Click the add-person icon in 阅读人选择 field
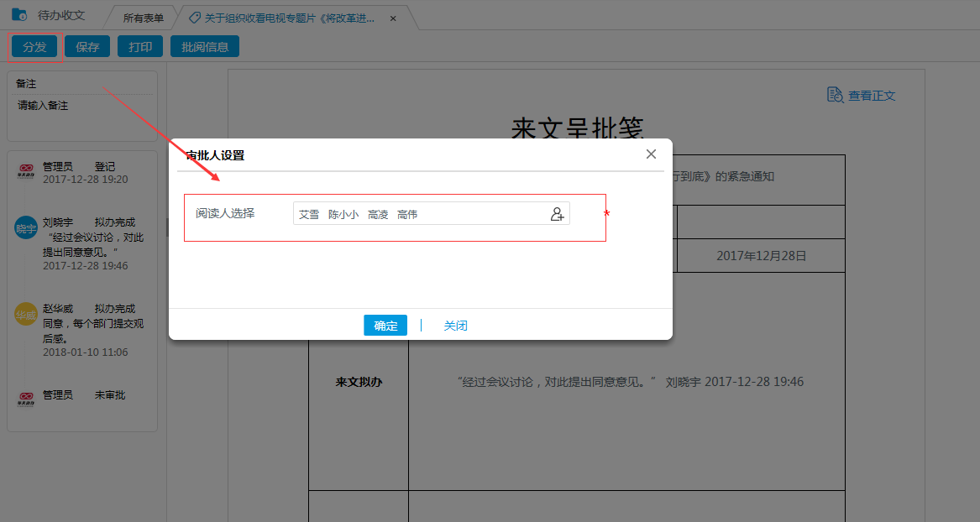This screenshot has width=980, height=522. 557,214
